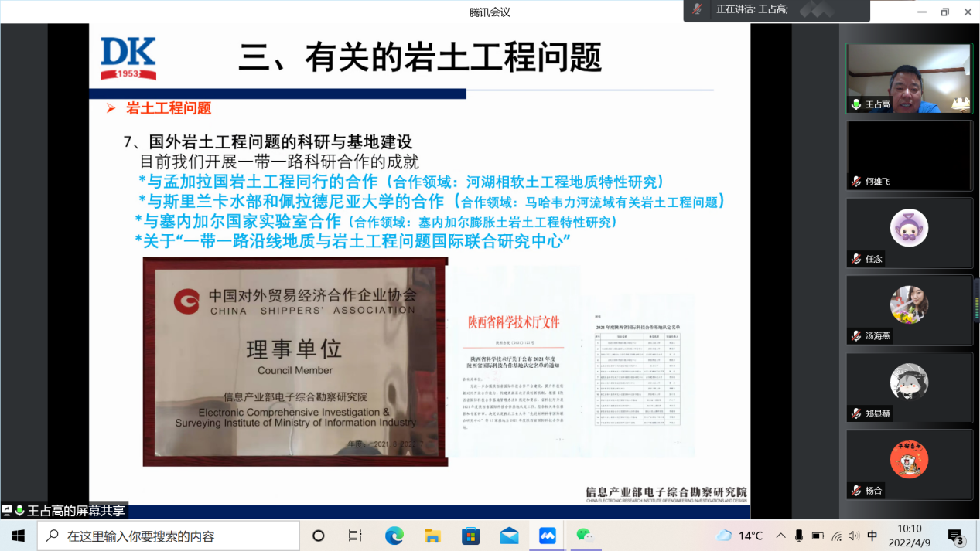Select 汤海燕's video thumbnail

pyautogui.click(x=909, y=309)
